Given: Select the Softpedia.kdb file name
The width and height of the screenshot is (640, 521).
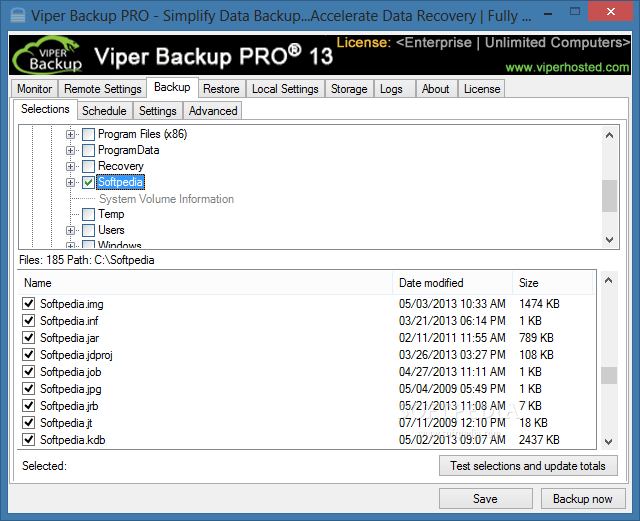Looking at the screenshot, I should click(x=73, y=440).
